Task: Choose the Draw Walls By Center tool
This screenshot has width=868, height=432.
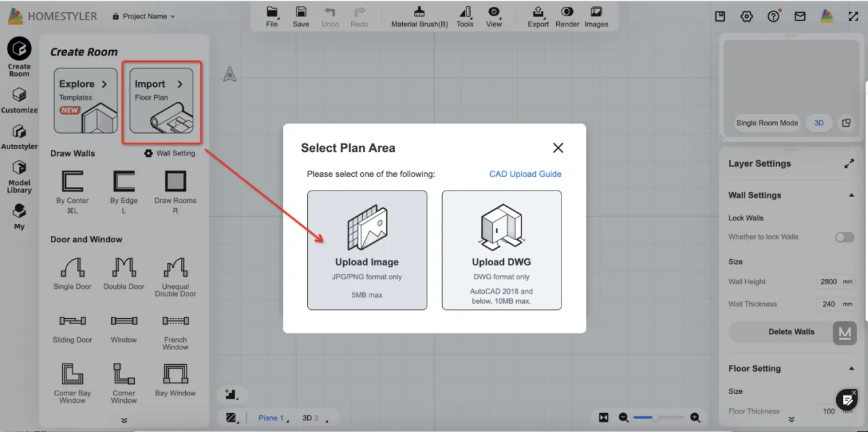Action: (73, 182)
